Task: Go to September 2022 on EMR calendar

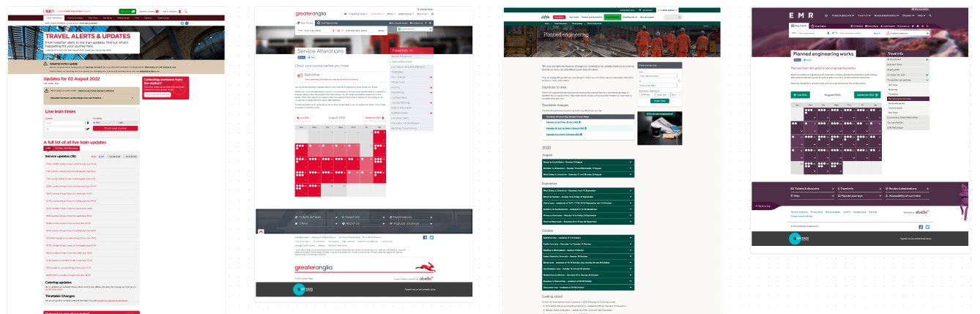Action: coord(867,94)
